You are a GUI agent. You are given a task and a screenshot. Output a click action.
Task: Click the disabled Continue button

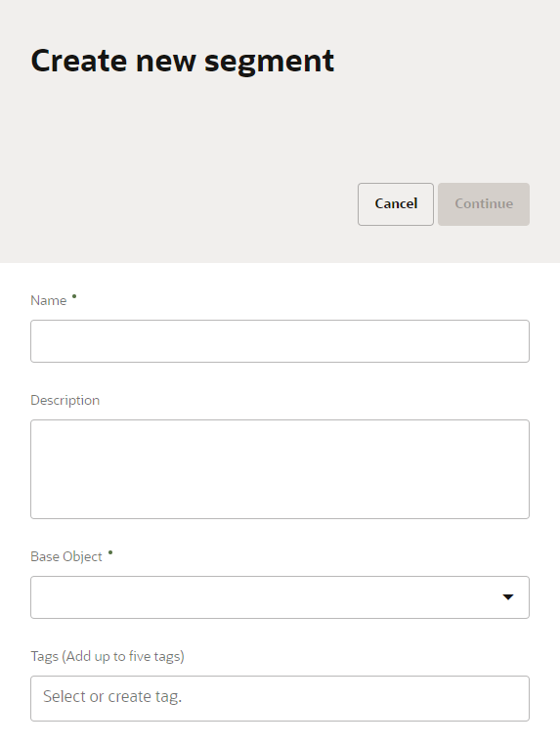point(484,204)
